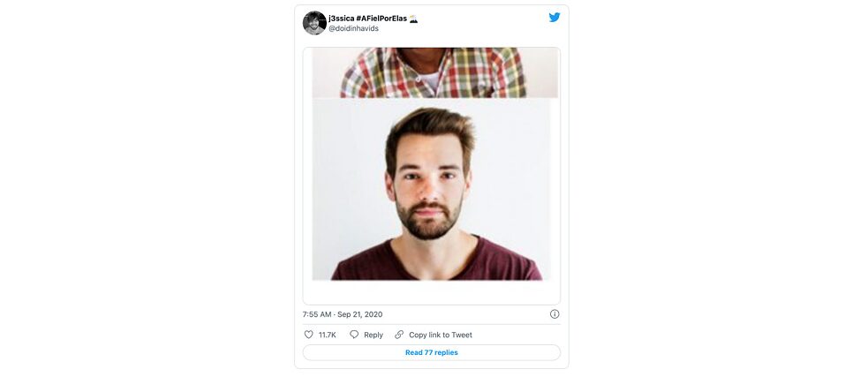The width and height of the screenshot is (868, 377).
Task: Select Copy link to Tweet text
Action: (440, 336)
